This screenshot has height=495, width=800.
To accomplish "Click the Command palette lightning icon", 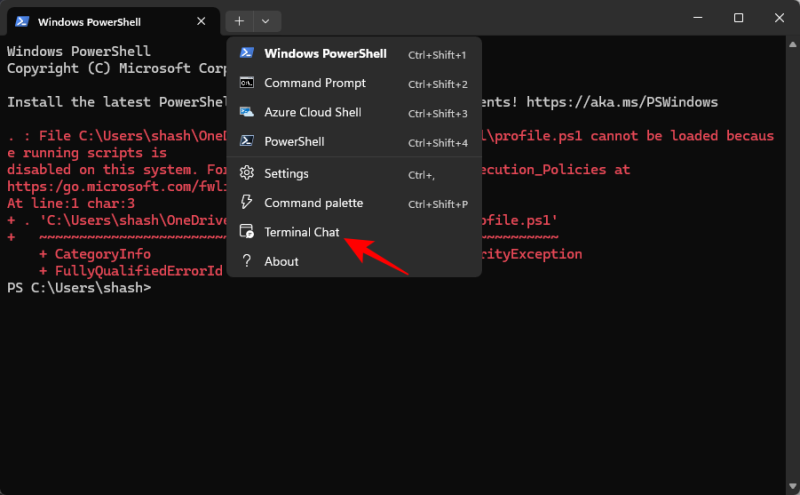I will (x=246, y=203).
